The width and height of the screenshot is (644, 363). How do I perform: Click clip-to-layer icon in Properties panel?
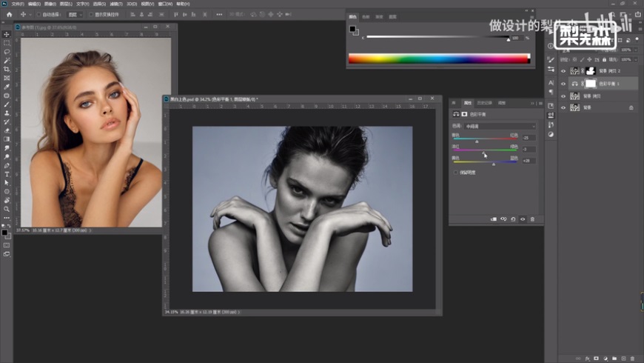pos(494,219)
